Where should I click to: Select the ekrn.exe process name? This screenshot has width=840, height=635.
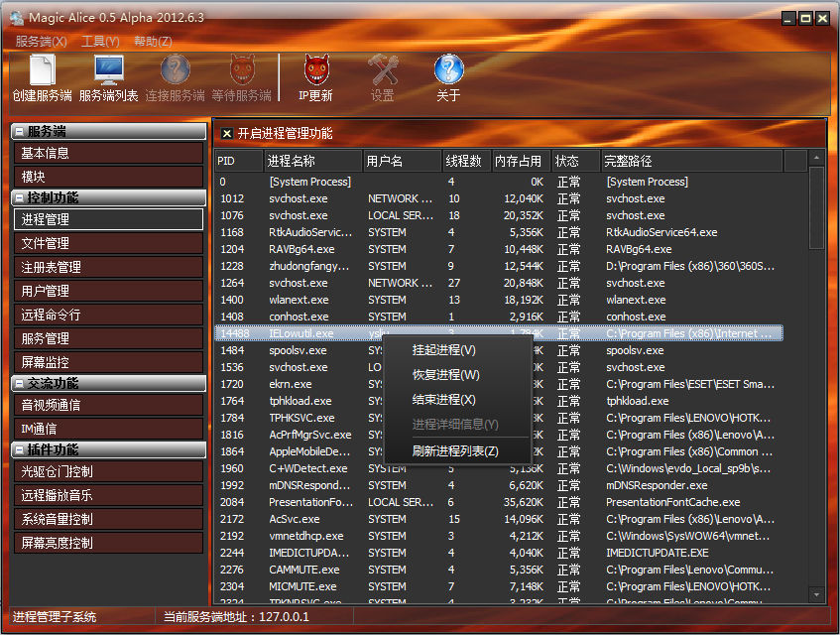tap(290, 384)
